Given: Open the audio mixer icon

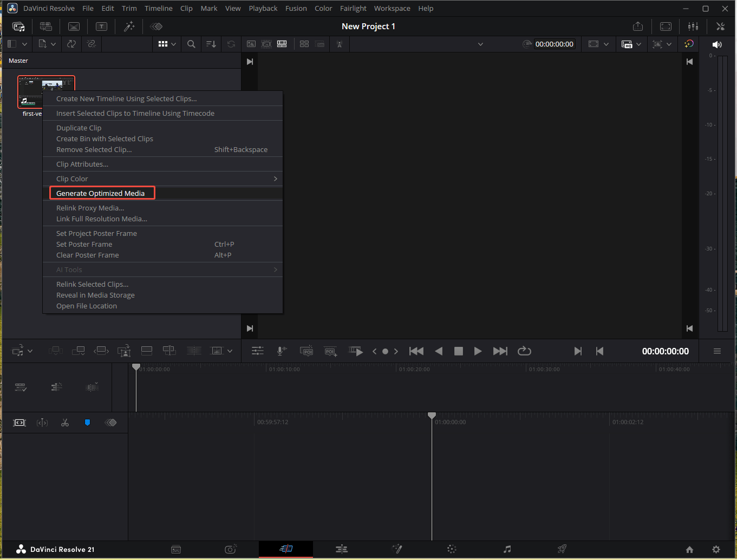Looking at the screenshot, I should pyautogui.click(x=693, y=27).
